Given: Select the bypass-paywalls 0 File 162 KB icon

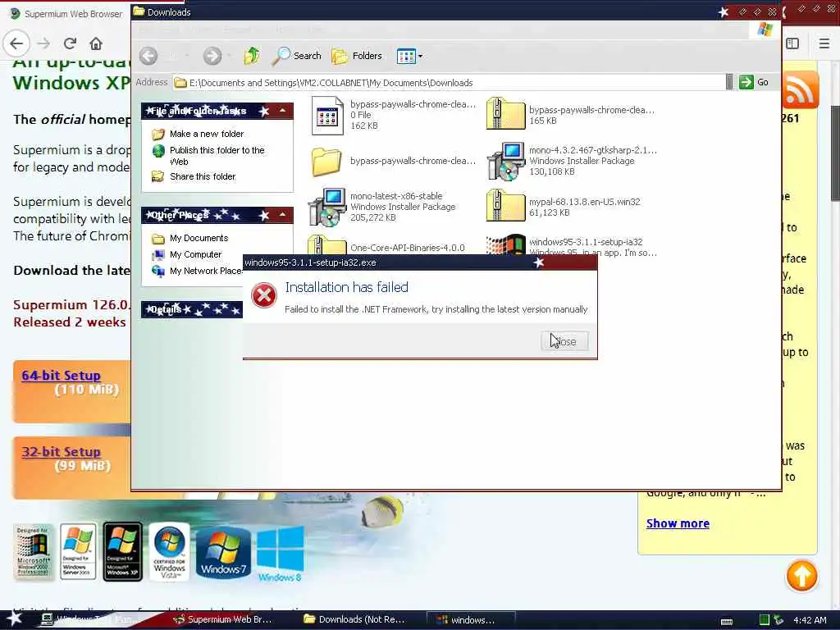Looking at the screenshot, I should [x=327, y=115].
